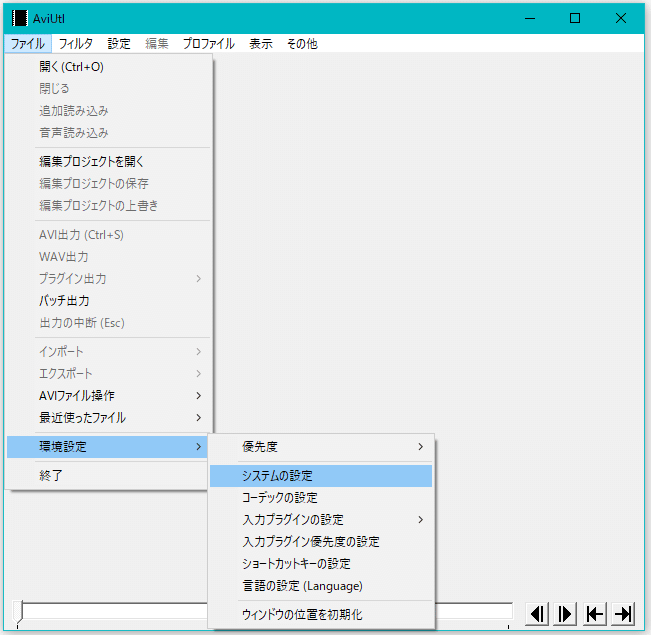This screenshot has height=635, width=651.
Task: Open システムの設定
Action: pyautogui.click(x=321, y=476)
